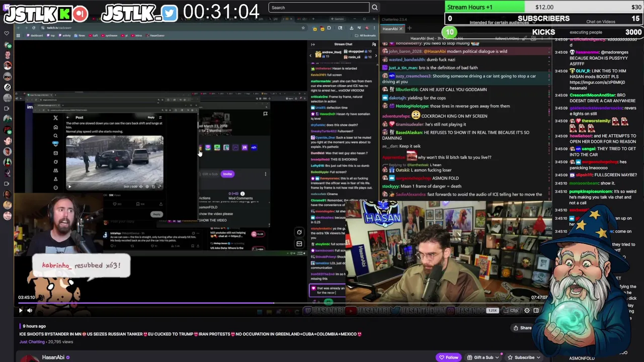Open the dashboard bookmark
The width and height of the screenshot is (644, 362).
(x=35, y=36)
